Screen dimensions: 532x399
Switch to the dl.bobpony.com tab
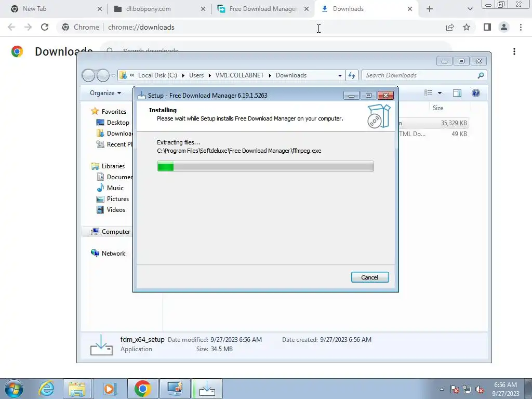pyautogui.click(x=148, y=9)
